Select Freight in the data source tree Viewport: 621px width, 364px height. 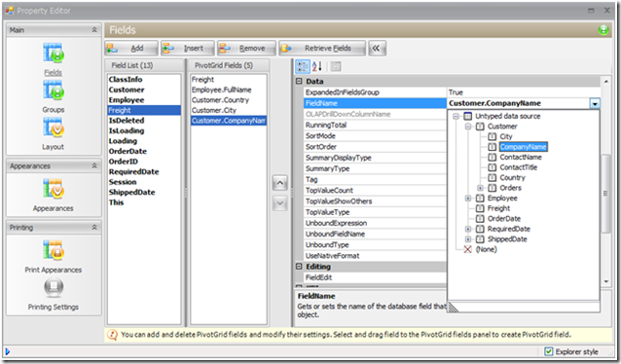(x=498, y=208)
